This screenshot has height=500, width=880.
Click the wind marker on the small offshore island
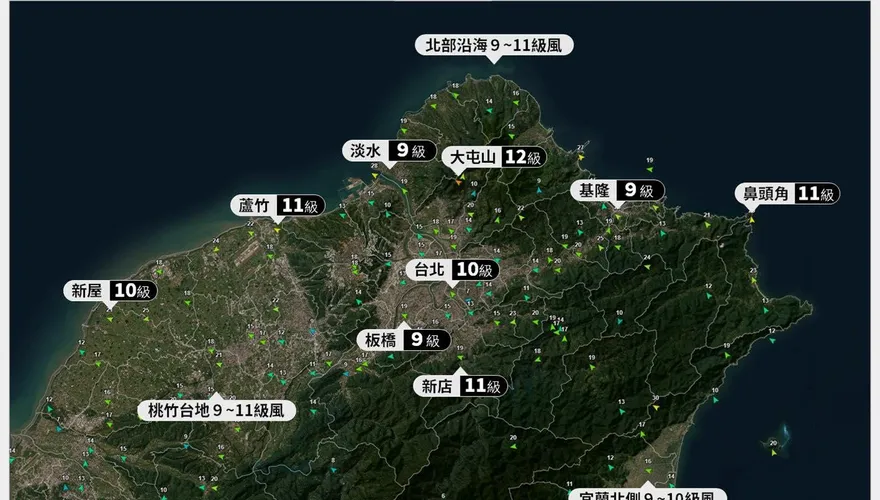pyautogui.click(x=774, y=451)
